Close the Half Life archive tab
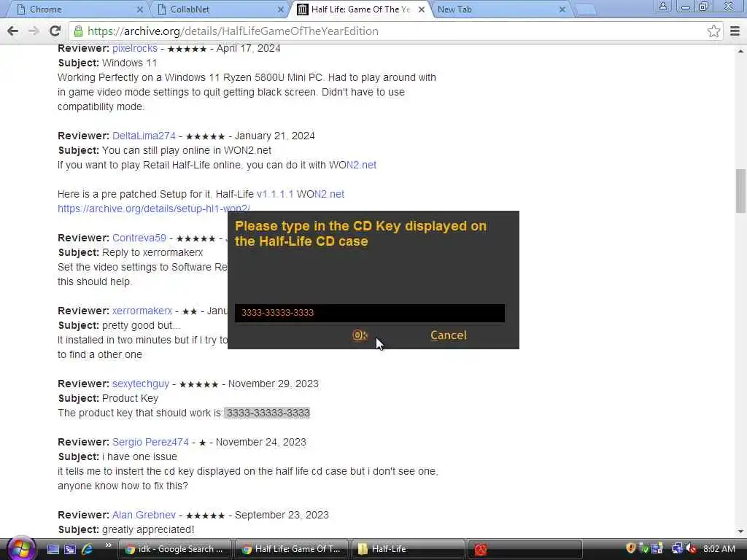Viewport: 747px width, 560px height. point(422,9)
